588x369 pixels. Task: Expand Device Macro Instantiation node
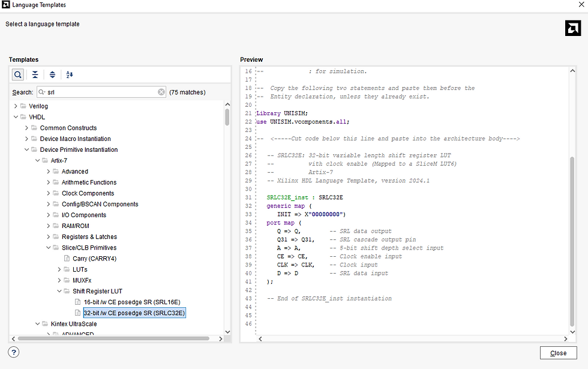26,139
